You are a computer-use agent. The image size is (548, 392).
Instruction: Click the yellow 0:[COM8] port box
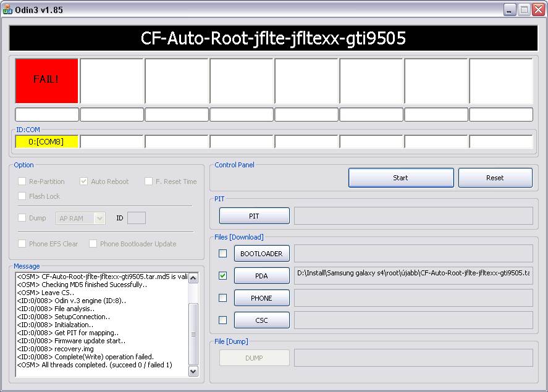(x=47, y=142)
